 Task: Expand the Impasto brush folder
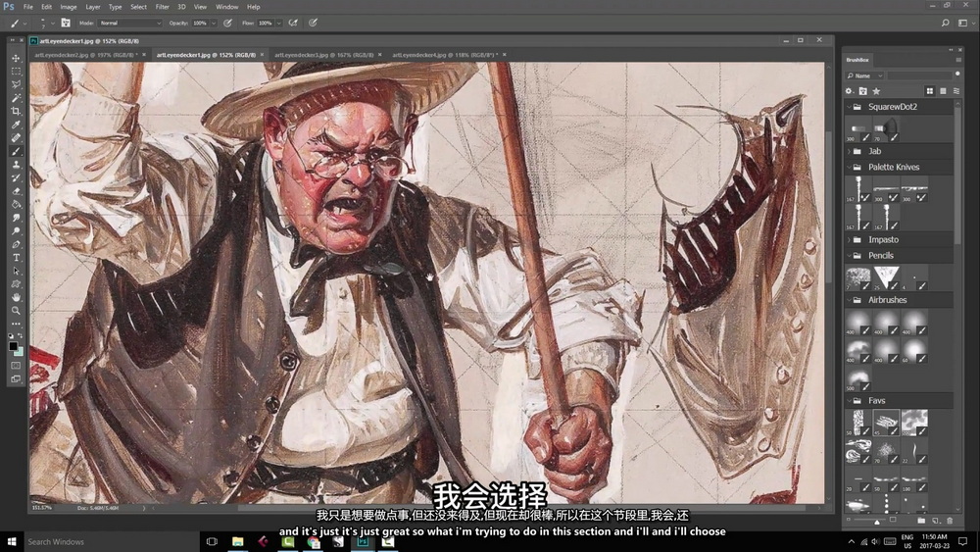click(849, 240)
